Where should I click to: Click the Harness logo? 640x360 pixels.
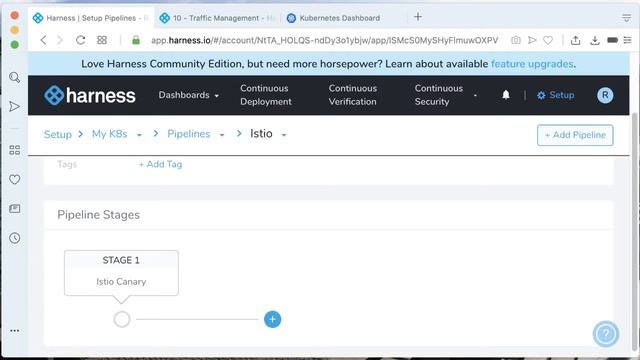point(89,96)
